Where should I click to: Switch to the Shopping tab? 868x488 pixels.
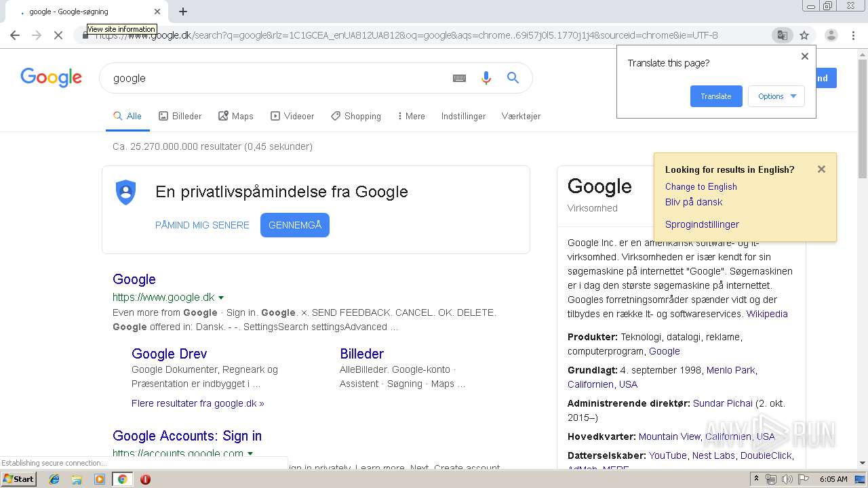(x=356, y=116)
